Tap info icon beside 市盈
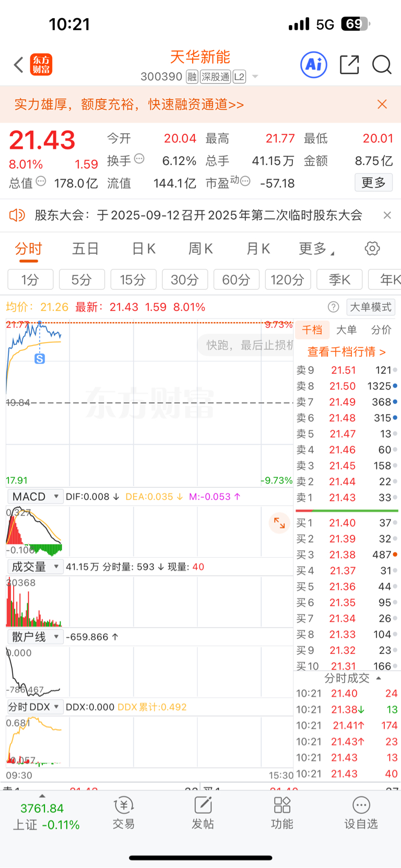 tap(245, 181)
